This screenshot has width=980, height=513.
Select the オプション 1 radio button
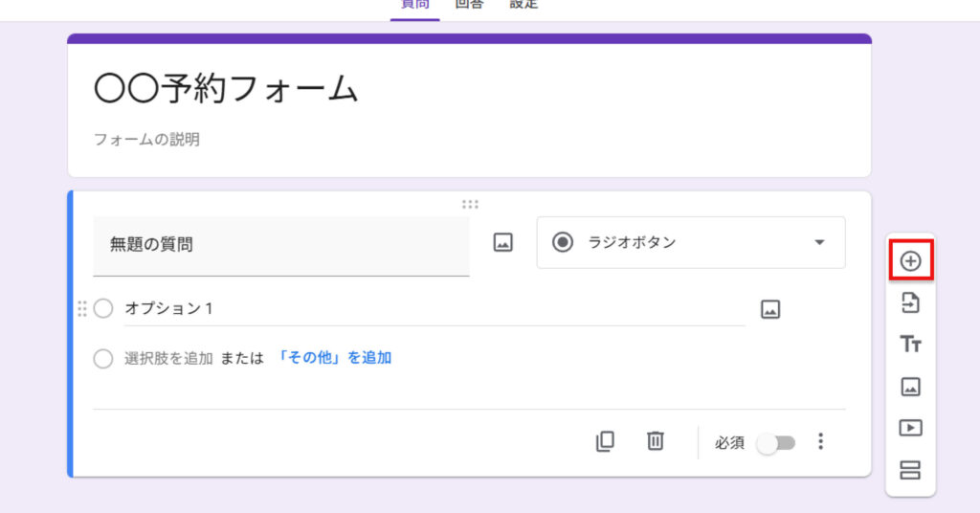point(103,308)
